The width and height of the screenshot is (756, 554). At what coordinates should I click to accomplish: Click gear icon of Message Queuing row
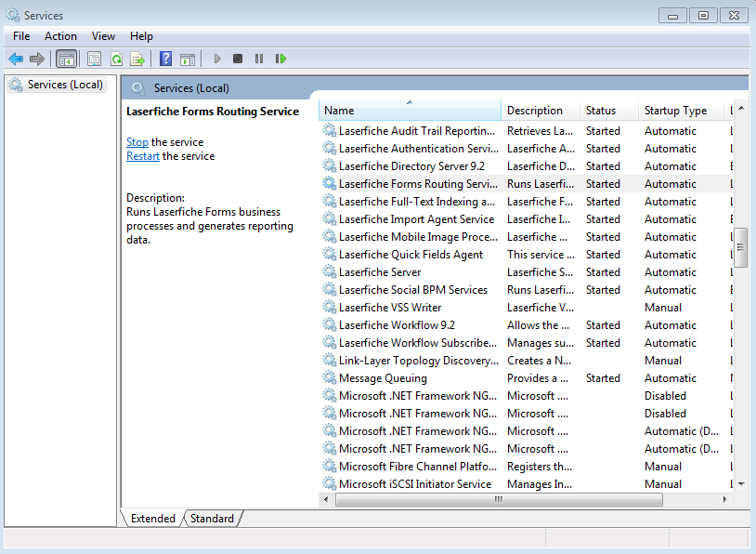pyautogui.click(x=330, y=378)
